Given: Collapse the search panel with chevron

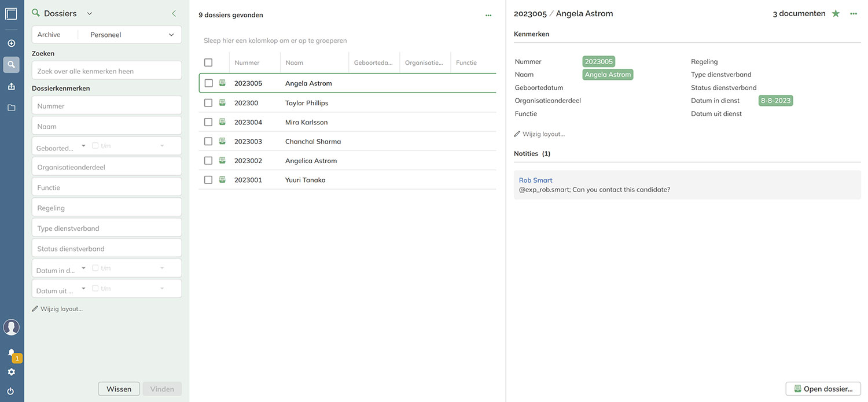Looking at the screenshot, I should coord(174,13).
